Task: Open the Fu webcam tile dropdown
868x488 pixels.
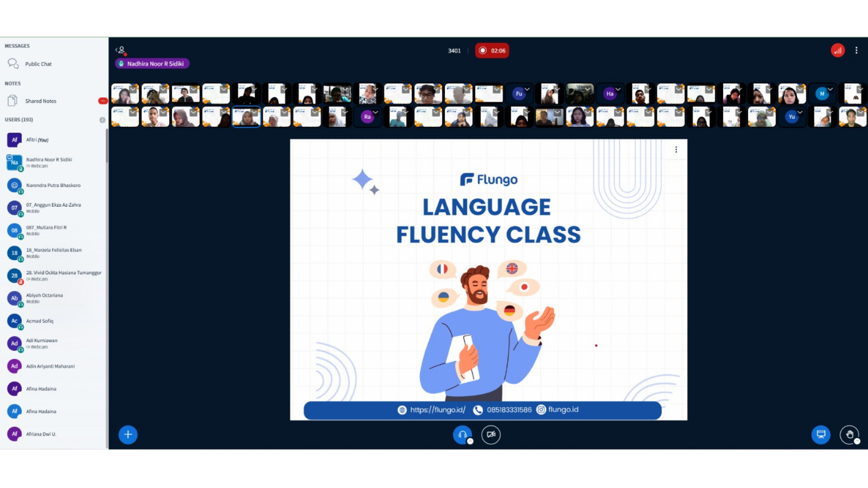Action: 527,89
